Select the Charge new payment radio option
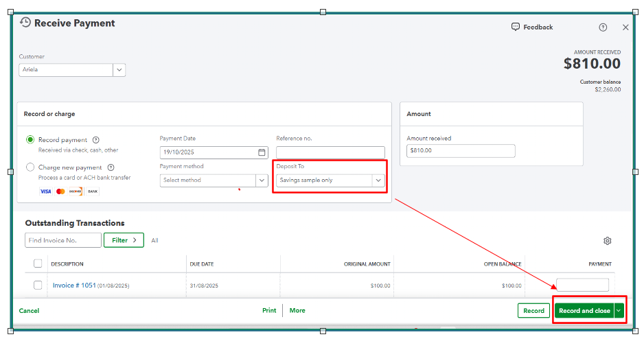Viewport: 644px width, 339px height. click(x=30, y=167)
